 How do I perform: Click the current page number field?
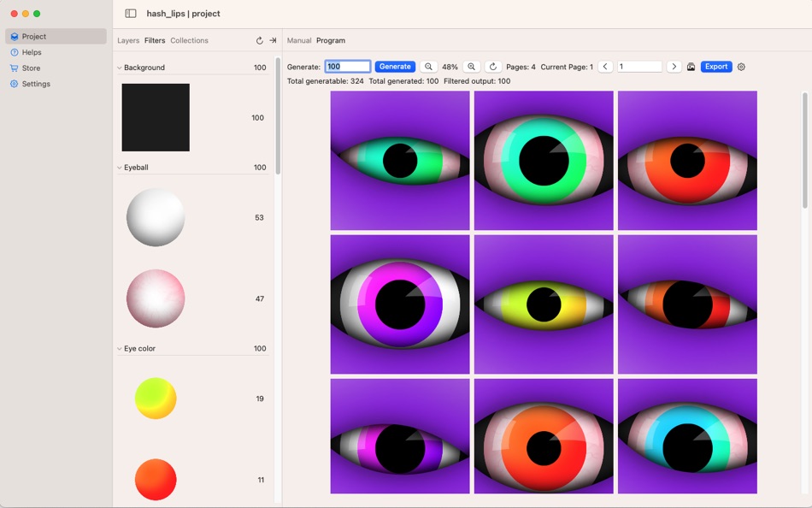639,67
